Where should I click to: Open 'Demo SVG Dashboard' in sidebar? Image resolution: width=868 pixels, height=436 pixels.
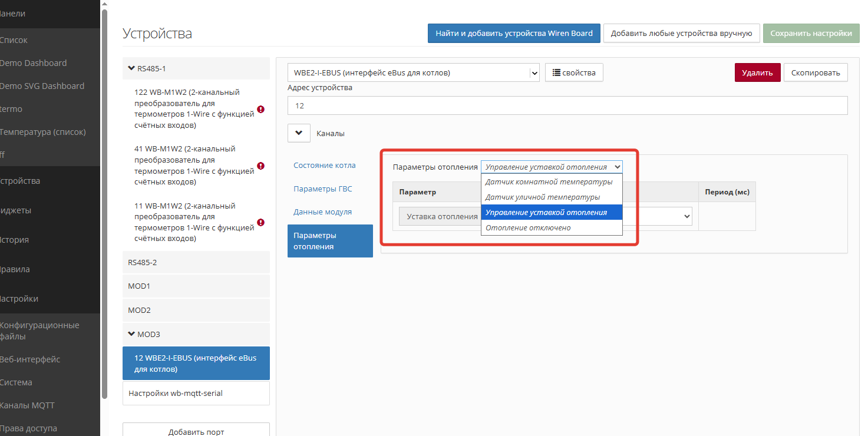(x=41, y=86)
